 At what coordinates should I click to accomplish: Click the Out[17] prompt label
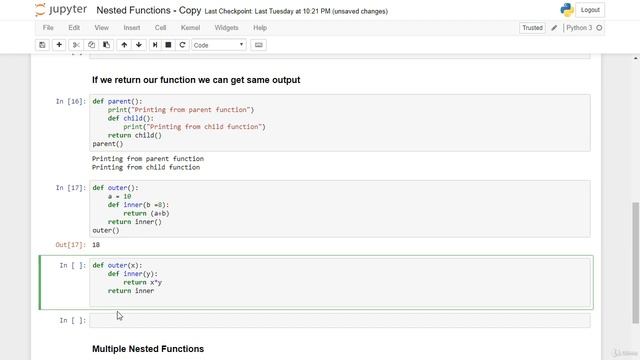pyautogui.click(x=71, y=245)
